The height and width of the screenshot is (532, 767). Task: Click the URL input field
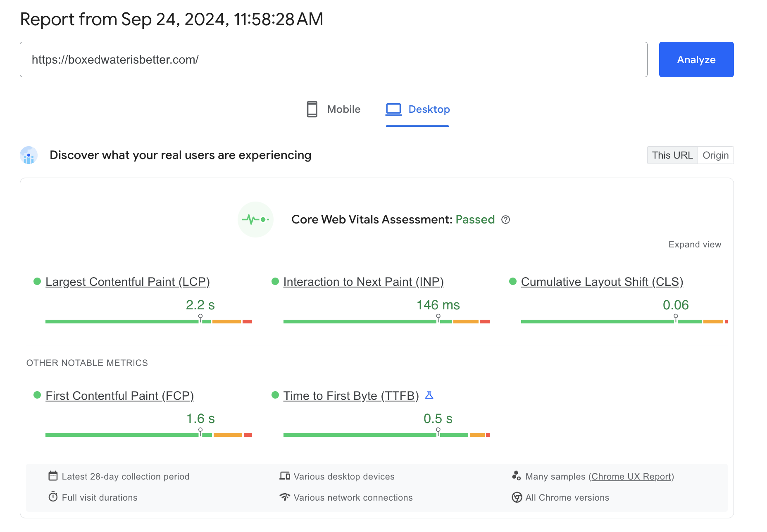click(333, 59)
